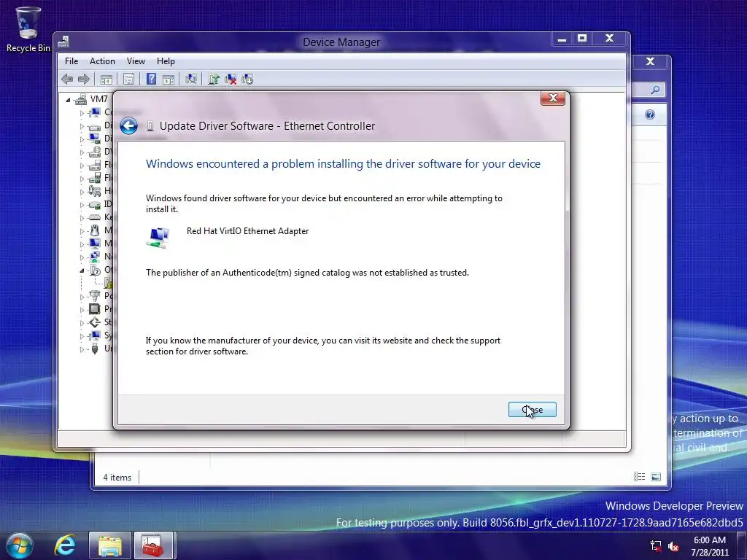747x560 pixels.
Task: Select the IDE controllers tree icon
Action: 95,204
